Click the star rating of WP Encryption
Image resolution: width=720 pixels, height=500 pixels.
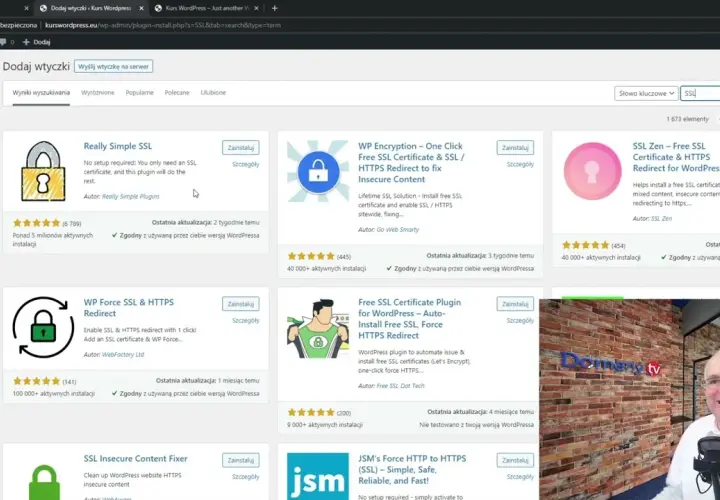311,256
